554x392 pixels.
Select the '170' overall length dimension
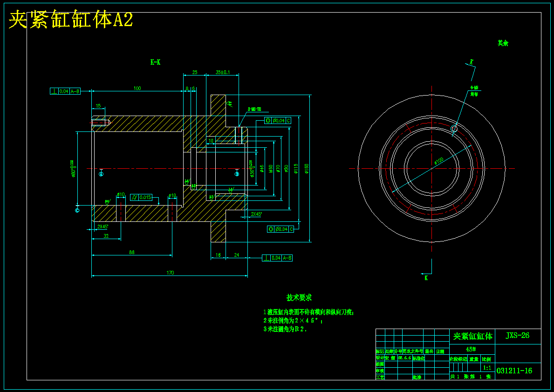pyautogui.click(x=170, y=273)
